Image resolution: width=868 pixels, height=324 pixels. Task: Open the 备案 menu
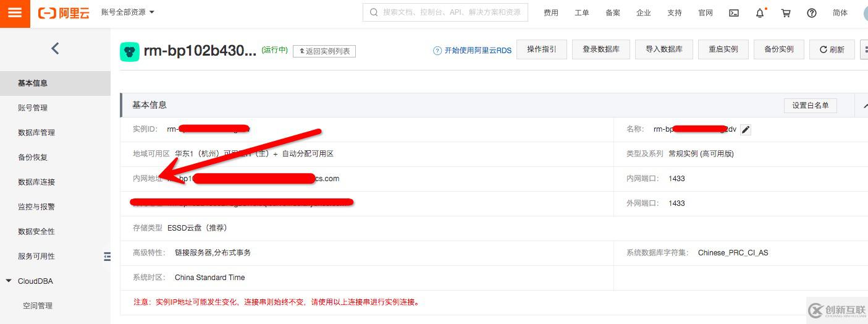(x=613, y=13)
